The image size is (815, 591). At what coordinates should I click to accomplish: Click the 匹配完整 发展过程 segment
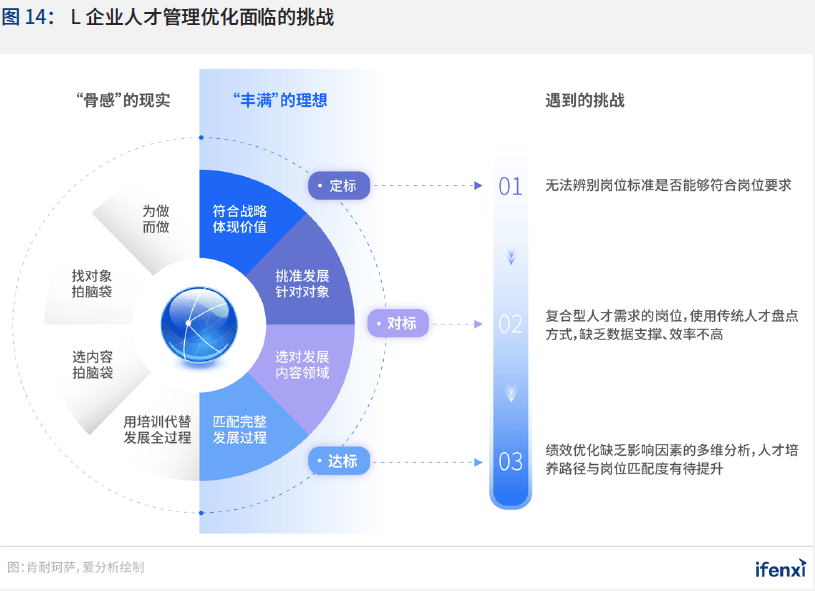(240, 430)
